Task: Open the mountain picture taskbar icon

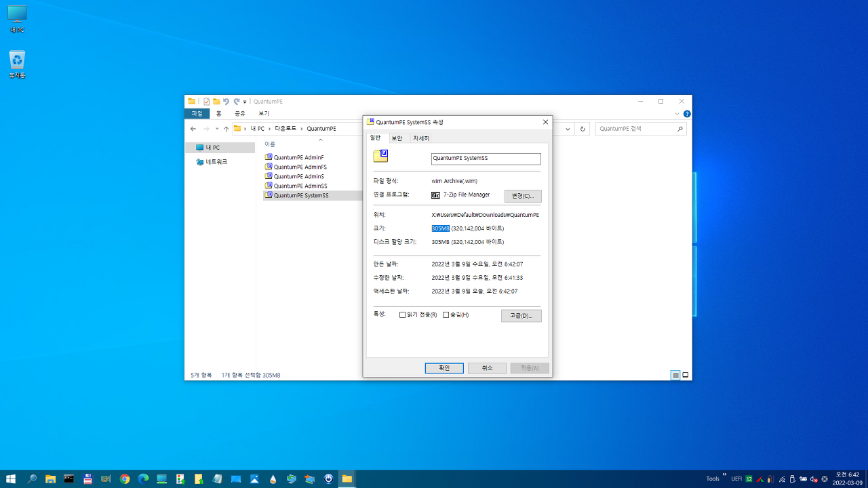Action: [x=254, y=479]
